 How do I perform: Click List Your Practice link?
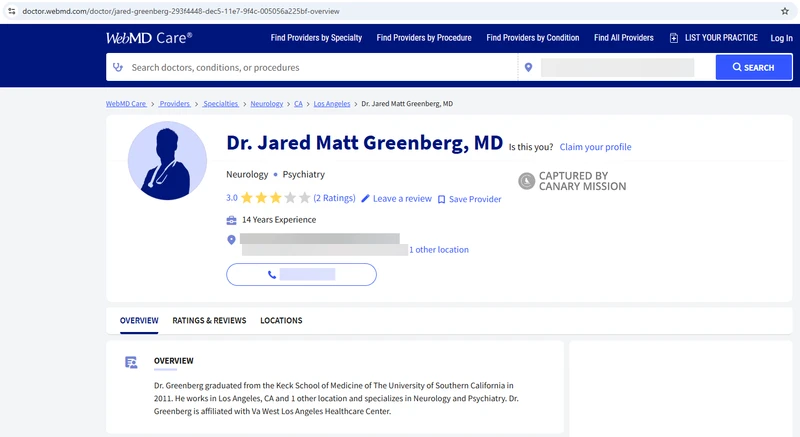(x=721, y=38)
